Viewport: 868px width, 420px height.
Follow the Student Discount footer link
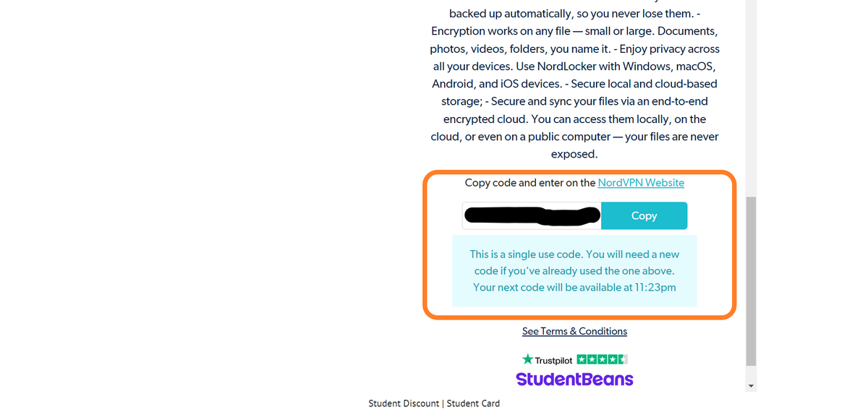(x=404, y=403)
